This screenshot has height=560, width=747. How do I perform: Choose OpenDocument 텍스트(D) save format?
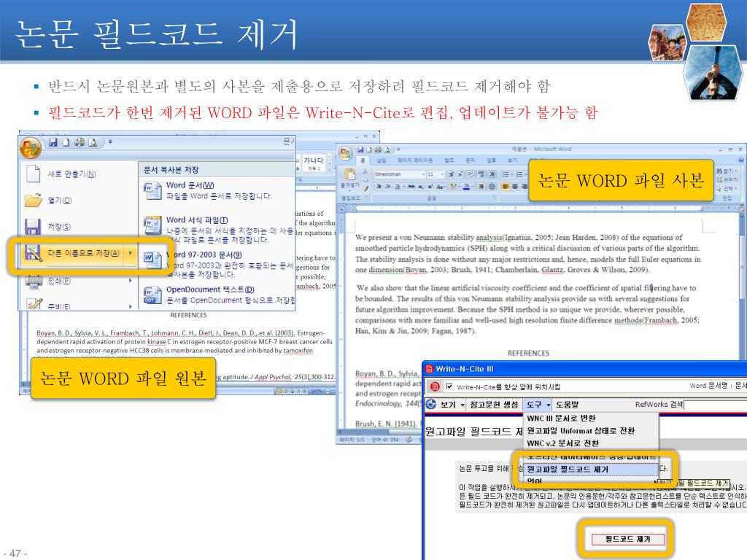[x=217, y=295]
